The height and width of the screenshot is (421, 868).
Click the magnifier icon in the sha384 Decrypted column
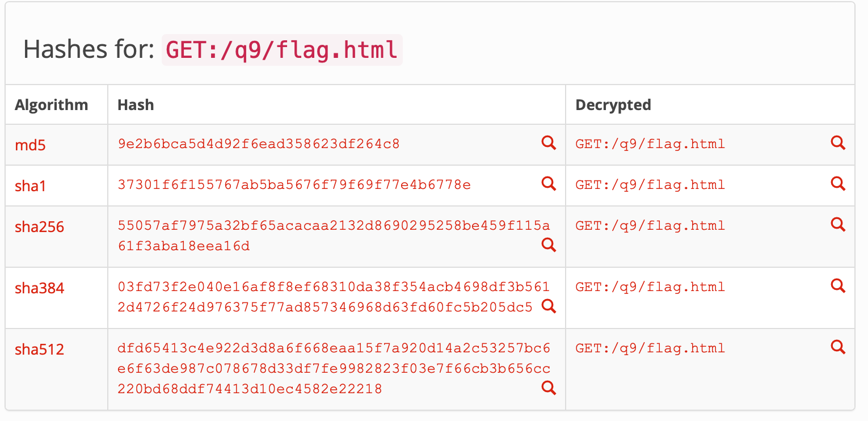click(x=838, y=286)
